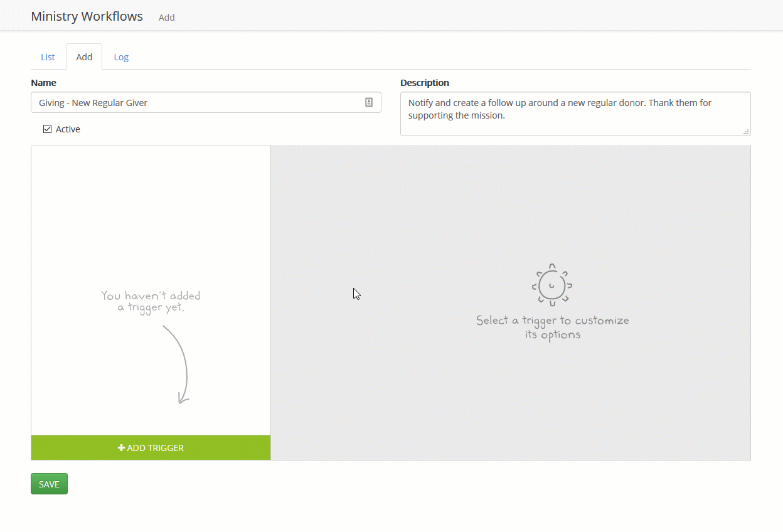Click the Description field label
The width and height of the screenshot is (783, 532).
click(425, 83)
